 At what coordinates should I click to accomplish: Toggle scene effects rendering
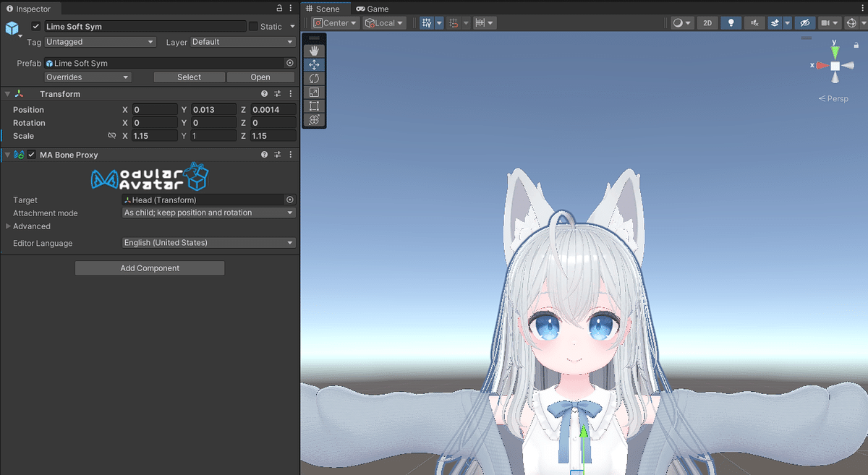tap(775, 23)
